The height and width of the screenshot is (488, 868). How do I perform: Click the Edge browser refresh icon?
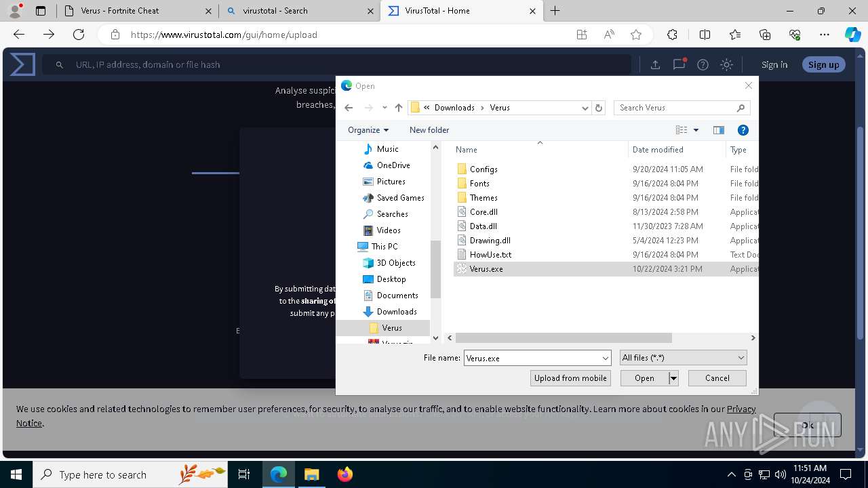click(x=79, y=35)
